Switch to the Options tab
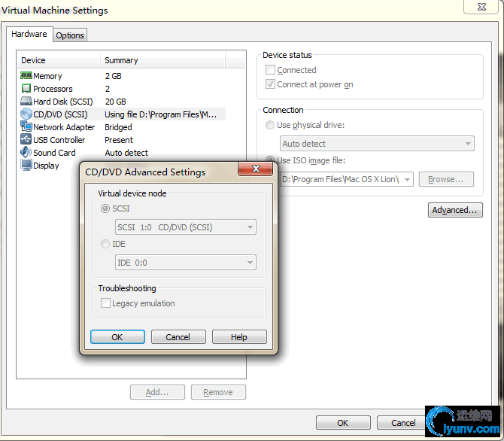504x441 pixels. tap(70, 35)
